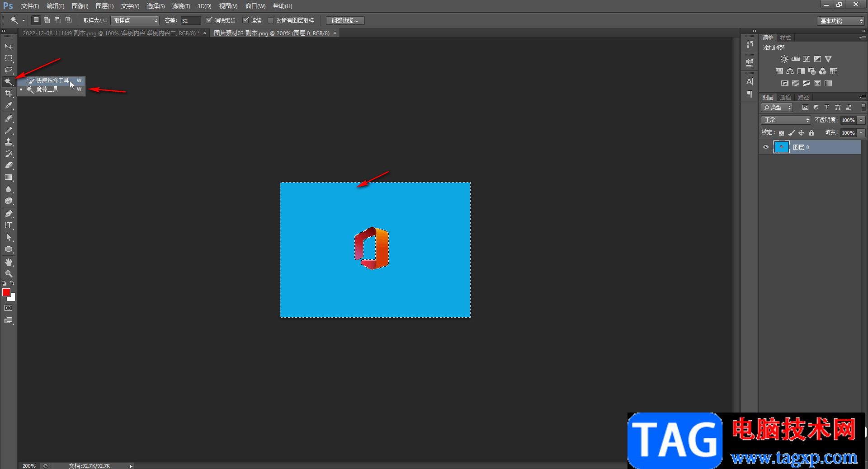This screenshot has width=868, height=469.
Task: Select the Ellipse shape tool
Action: tap(9, 249)
